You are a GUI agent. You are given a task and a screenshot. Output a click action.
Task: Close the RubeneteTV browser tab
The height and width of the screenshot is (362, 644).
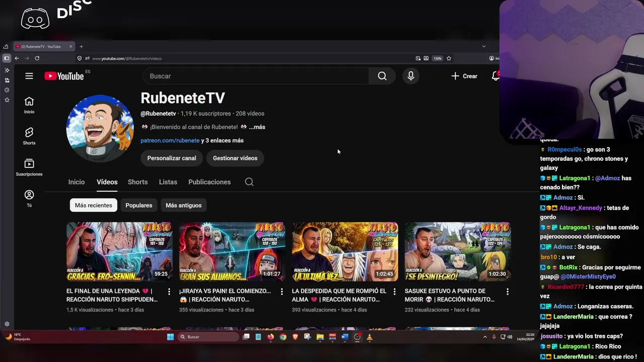tap(71, 46)
